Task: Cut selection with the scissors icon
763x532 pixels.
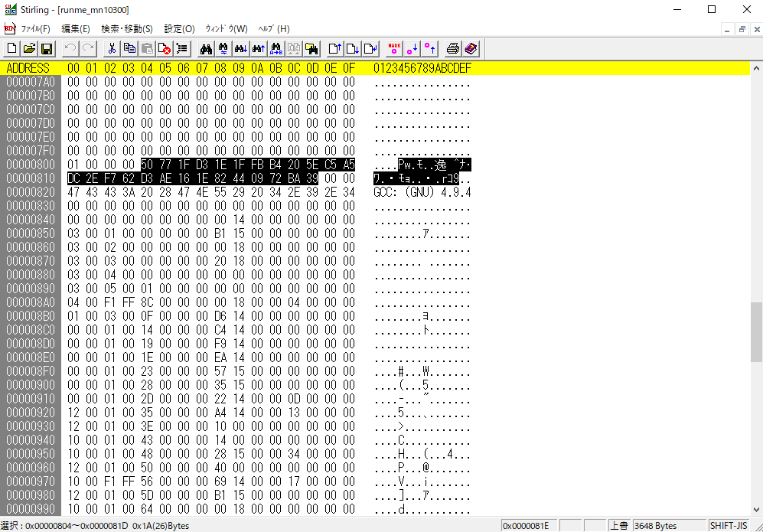Action: (112, 49)
